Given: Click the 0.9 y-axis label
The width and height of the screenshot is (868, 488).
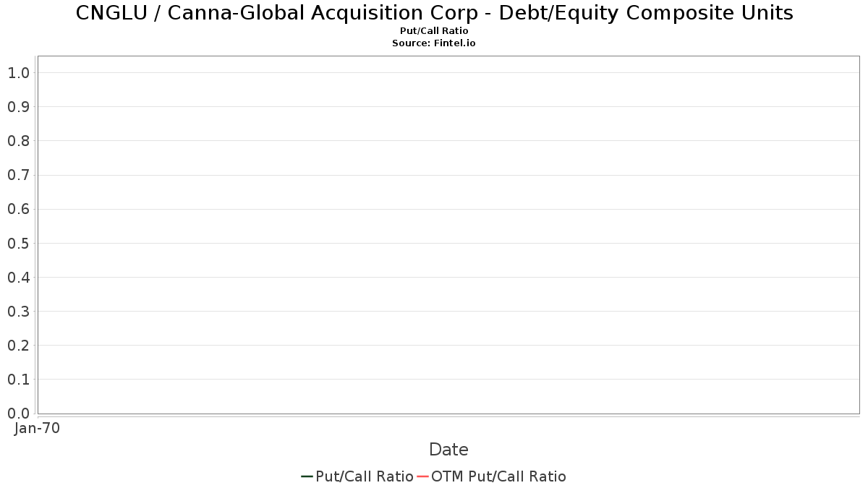Looking at the screenshot, I should point(18,107).
